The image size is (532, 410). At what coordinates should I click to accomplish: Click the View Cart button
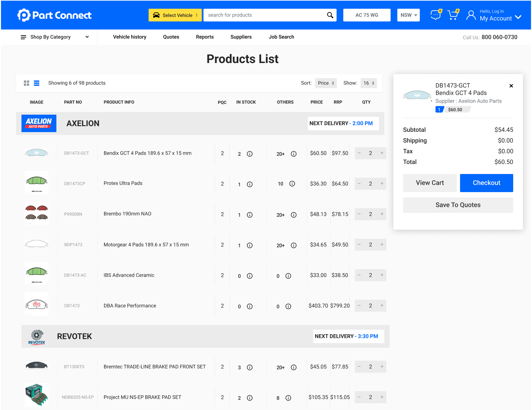pos(430,183)
